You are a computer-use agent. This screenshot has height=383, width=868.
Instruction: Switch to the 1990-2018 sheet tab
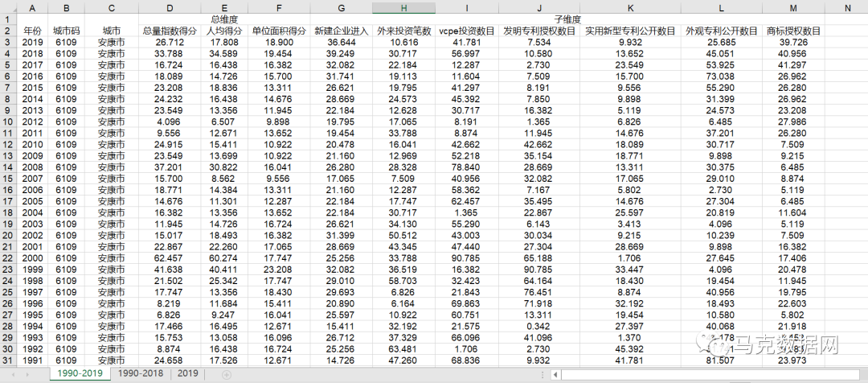pos(141,373)
